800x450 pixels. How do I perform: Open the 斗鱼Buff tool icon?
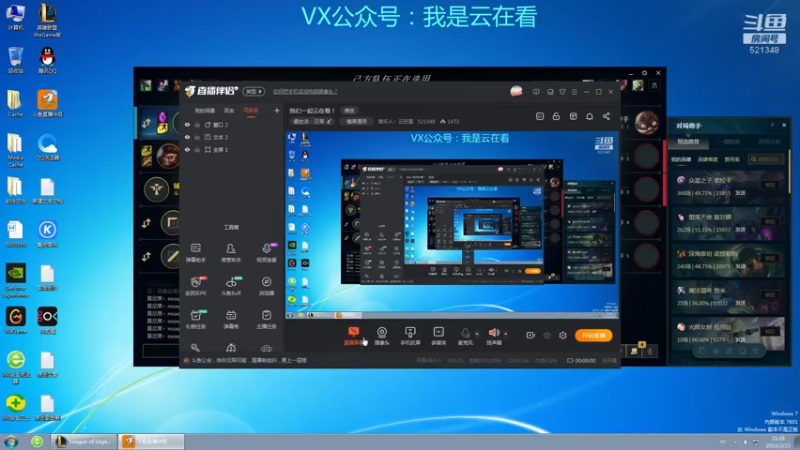point(231,286)
